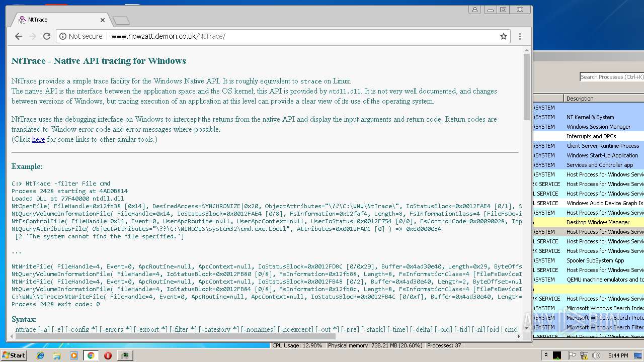The image size is (644, 362).
Task: Click 'Process 2428 exit code: 0' line
Action: 56,304
